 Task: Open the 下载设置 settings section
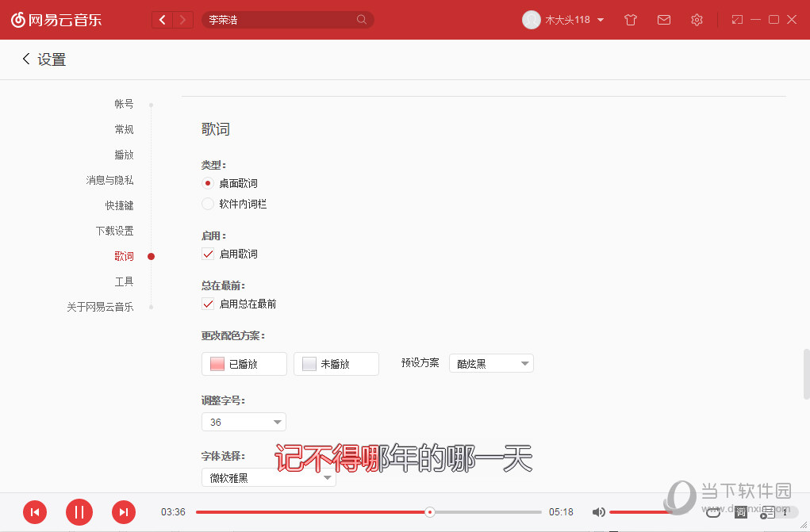(x=114, y=230)
